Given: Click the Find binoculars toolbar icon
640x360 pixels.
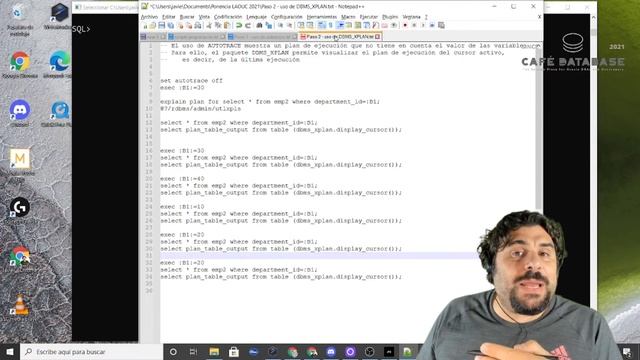Looking at the screenshot, I should pos(259,25).
